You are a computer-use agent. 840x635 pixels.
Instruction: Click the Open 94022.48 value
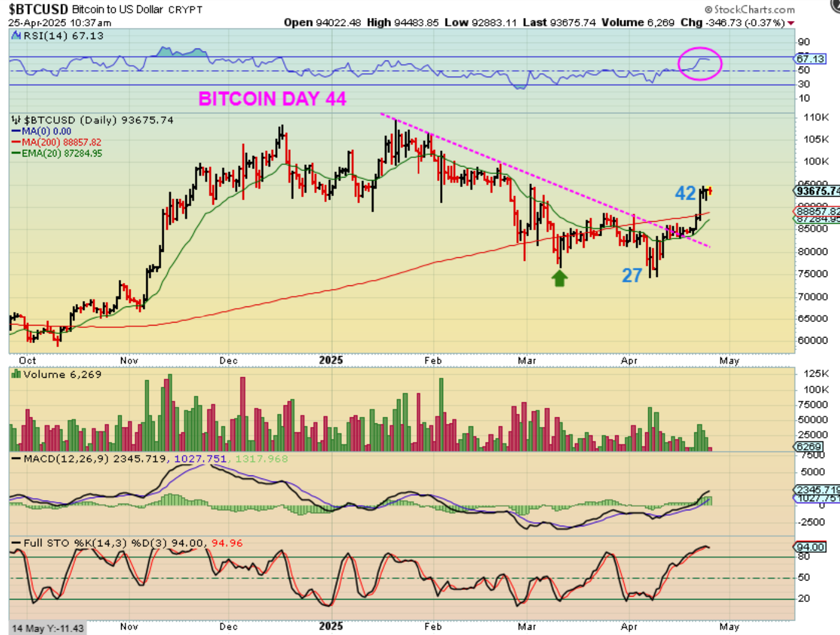323,23
